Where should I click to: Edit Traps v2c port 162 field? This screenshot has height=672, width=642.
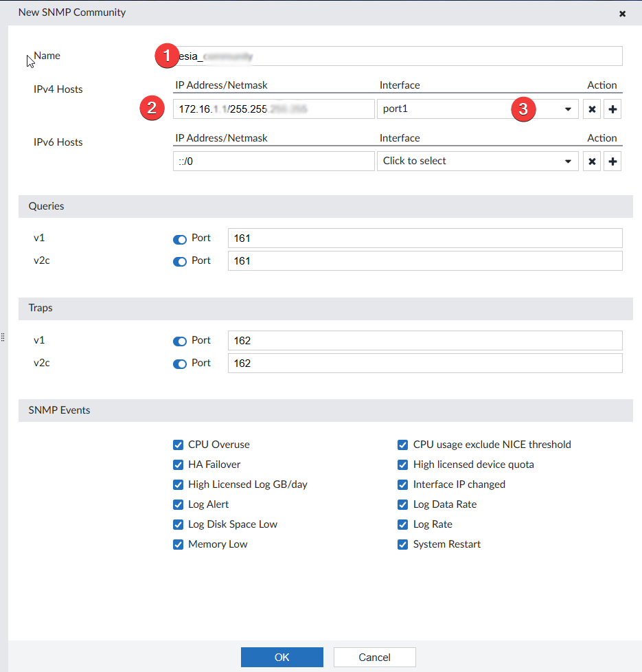point(425,363)
